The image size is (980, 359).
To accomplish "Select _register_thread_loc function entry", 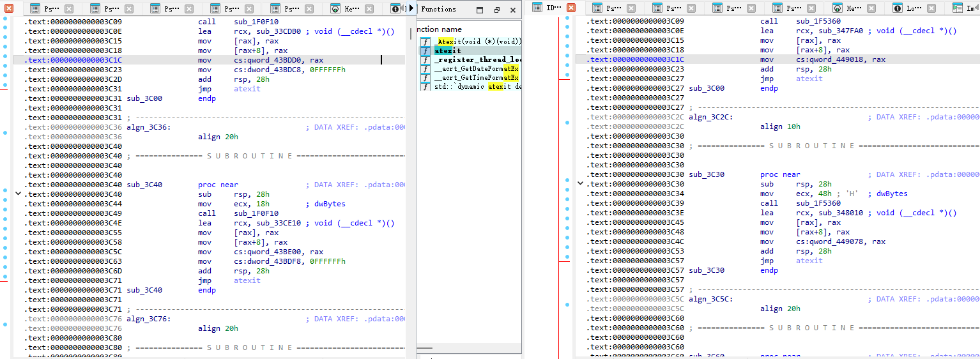I will click(477, 59).
